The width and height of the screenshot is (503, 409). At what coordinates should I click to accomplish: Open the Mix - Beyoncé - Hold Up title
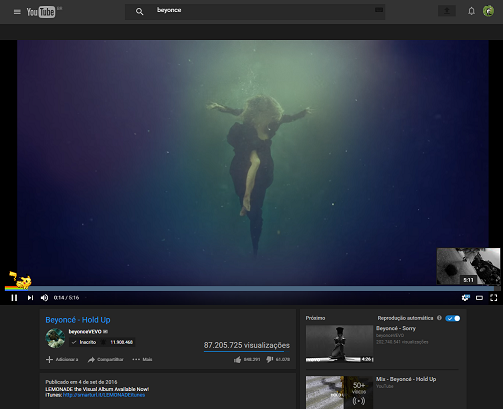[406, 379]
